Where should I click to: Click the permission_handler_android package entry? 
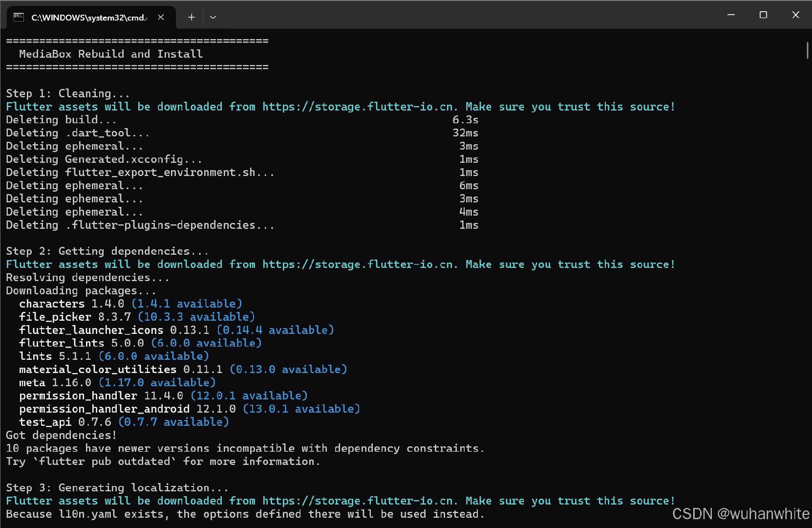tap(104, 409)
